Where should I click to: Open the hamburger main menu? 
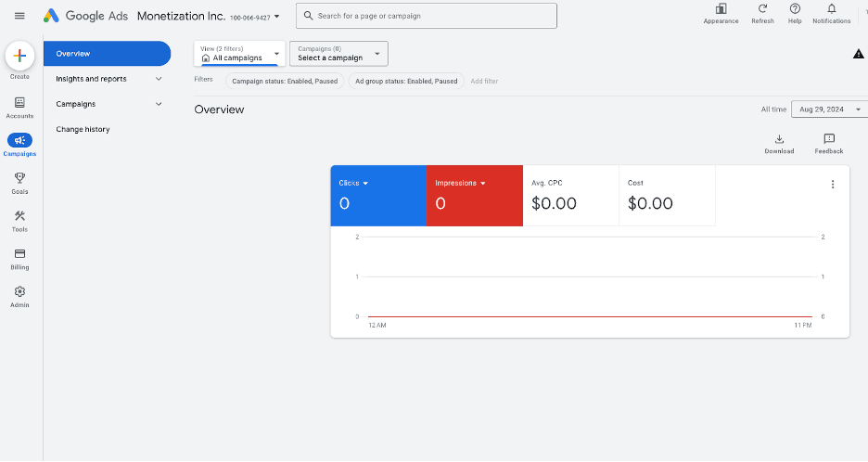19,16
